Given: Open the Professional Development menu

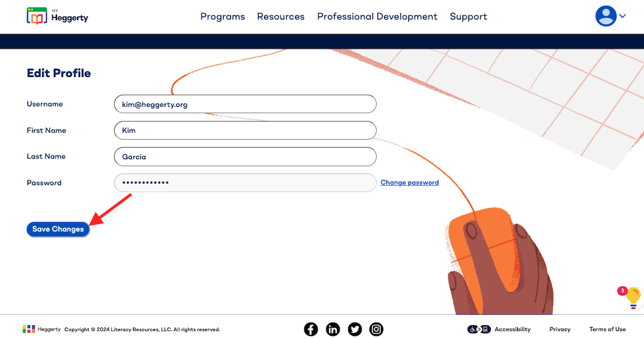Looking at the screenshot, I should coord(377,16).
